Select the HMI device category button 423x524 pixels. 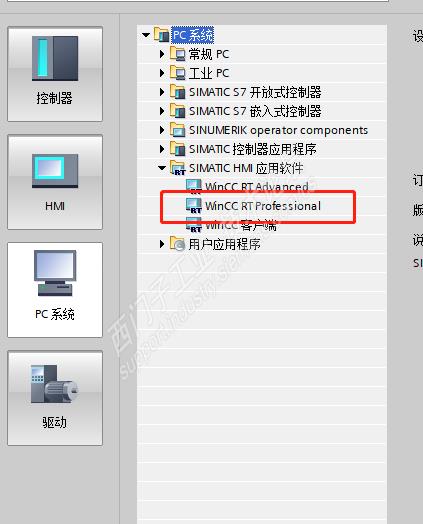pos(55,182)
